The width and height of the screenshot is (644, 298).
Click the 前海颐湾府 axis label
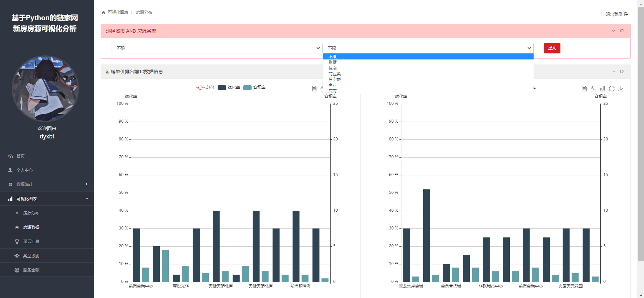tap(300, 286)
